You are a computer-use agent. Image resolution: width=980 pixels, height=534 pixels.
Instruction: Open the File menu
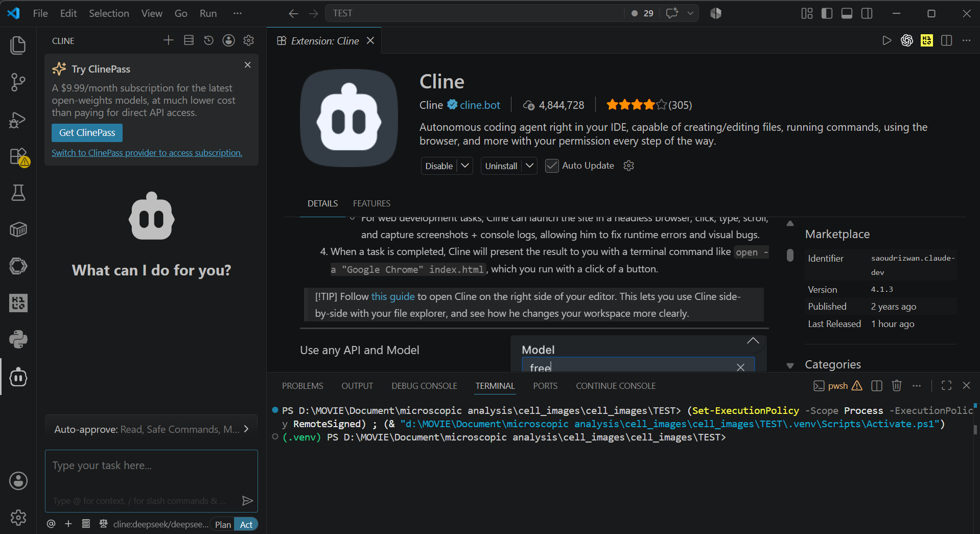pyautogui.click(x=40, y=13)
